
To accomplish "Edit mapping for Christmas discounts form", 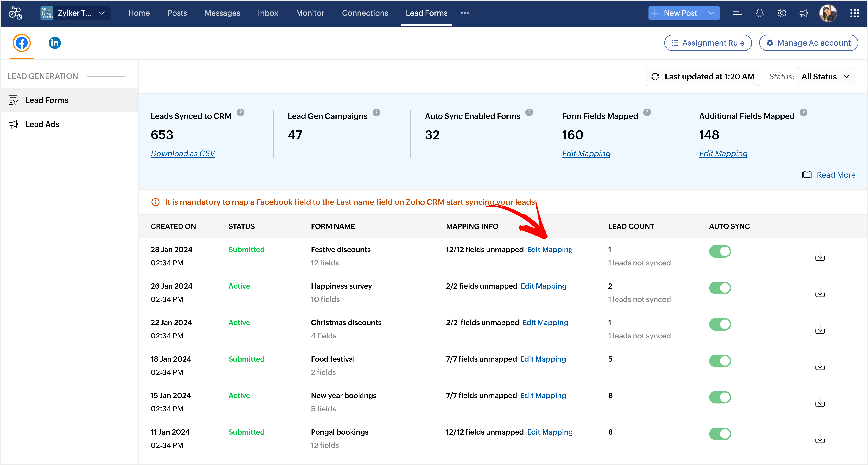I will (x=545, y=322).
